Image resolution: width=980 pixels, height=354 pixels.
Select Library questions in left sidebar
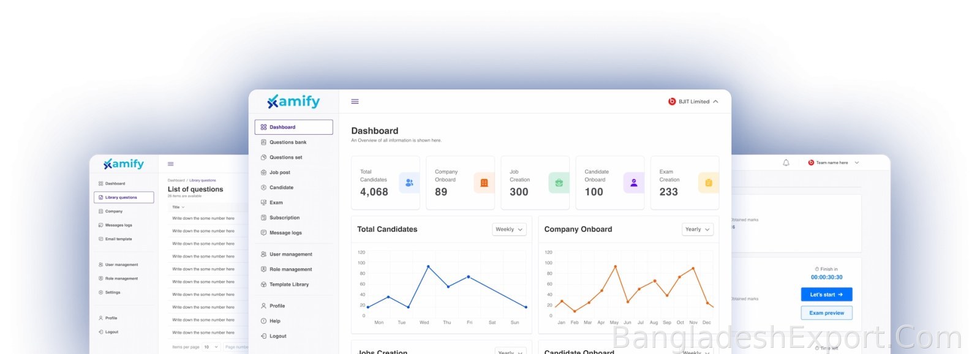tap(124, 197)
